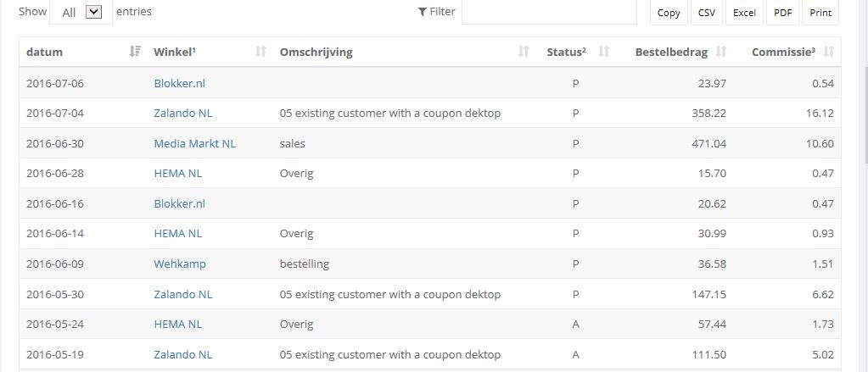Open HEMA NL link dated 2016-06-28

pos(177,173)
